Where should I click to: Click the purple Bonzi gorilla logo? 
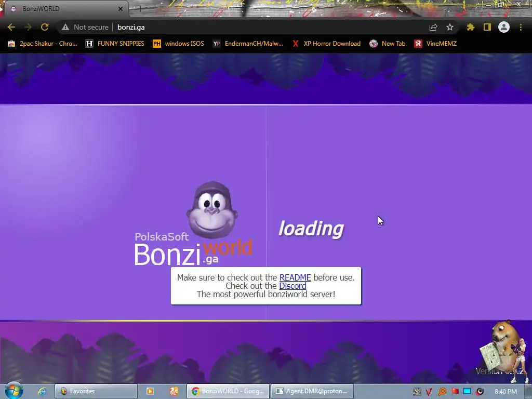212,210
